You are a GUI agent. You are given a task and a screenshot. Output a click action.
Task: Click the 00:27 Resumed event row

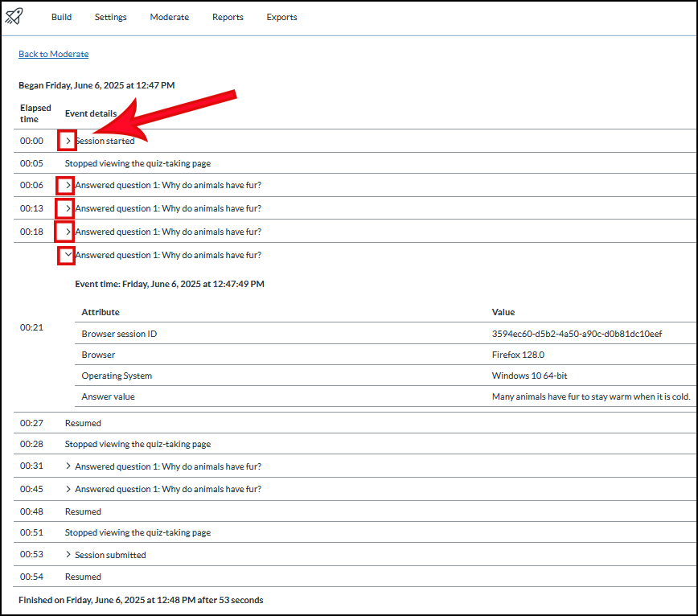click(x=355, y=423)
